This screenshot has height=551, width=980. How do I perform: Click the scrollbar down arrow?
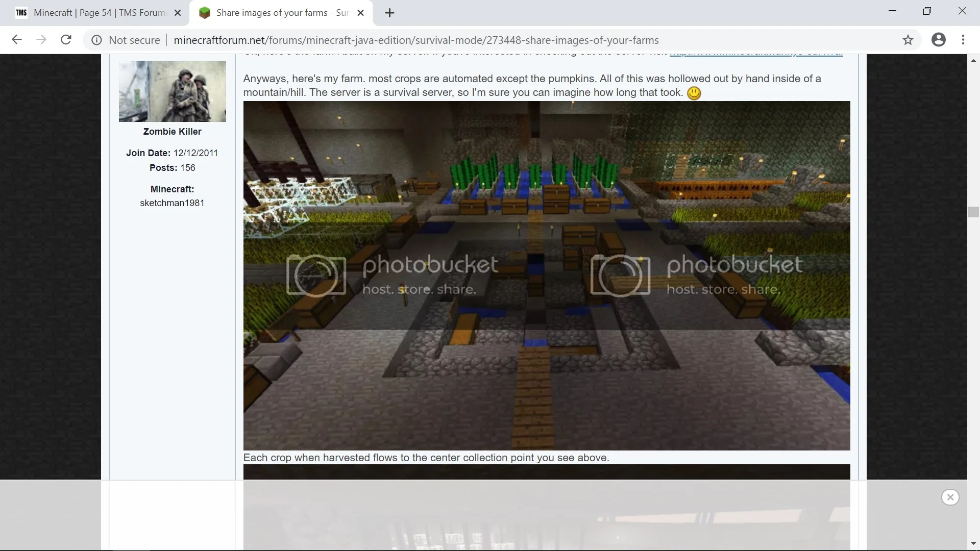(973, 544)
